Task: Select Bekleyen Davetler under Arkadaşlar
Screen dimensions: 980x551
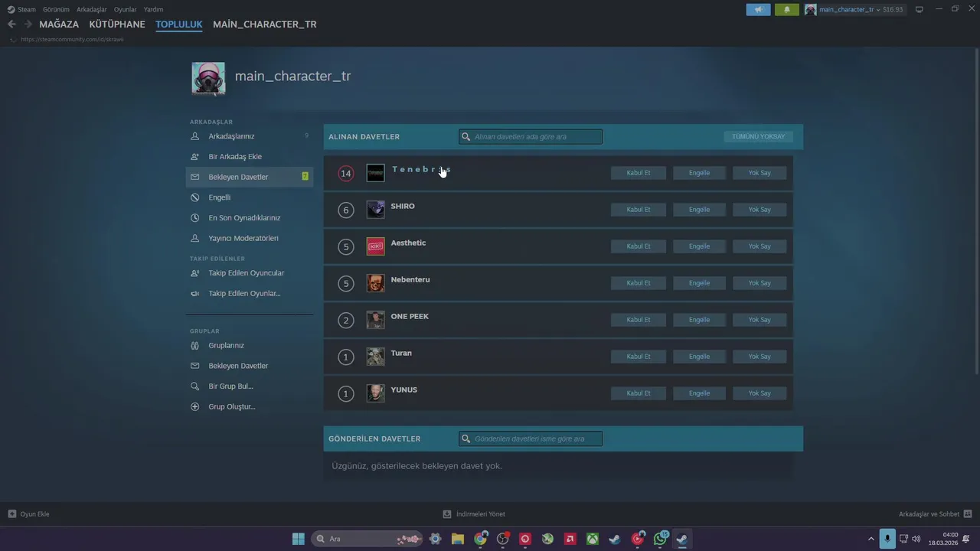Action: coord(250,177)
